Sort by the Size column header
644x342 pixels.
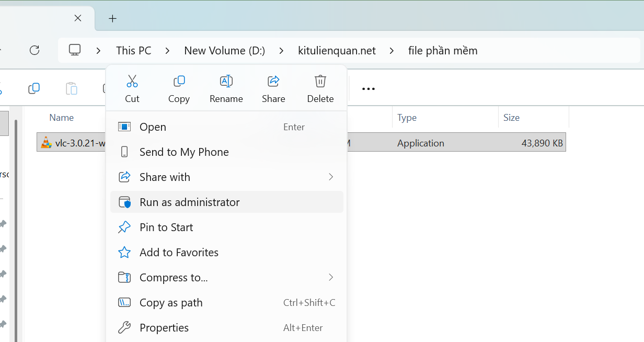pos(511,118)
